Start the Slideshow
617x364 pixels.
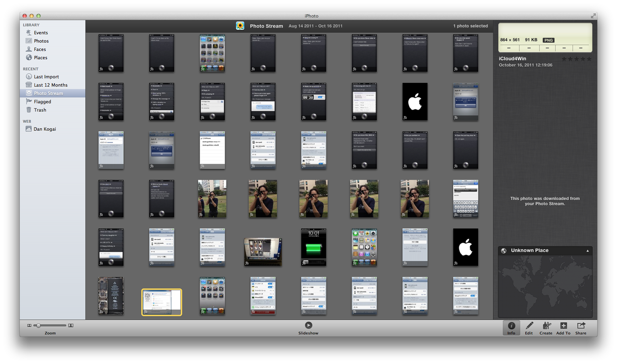pos(308,328)
